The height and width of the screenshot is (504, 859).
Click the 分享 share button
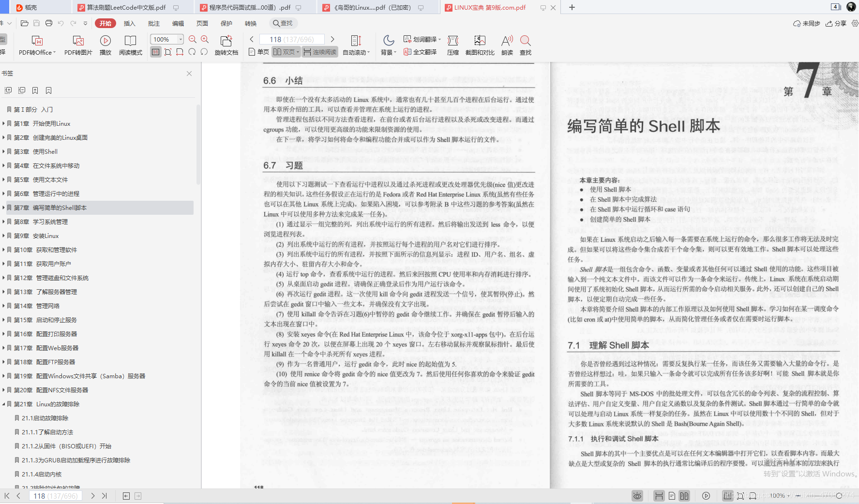(x=836, y=23)
